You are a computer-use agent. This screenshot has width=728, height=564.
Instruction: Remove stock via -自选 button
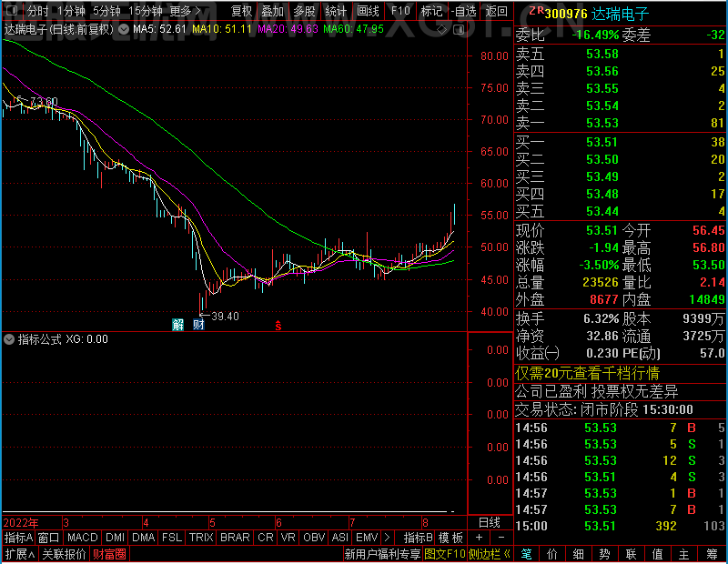(x=464, y=11)
